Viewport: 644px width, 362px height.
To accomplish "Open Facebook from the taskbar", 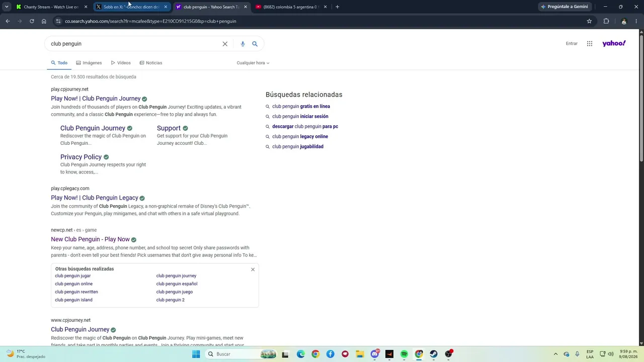I will click(x=330, y=354).
